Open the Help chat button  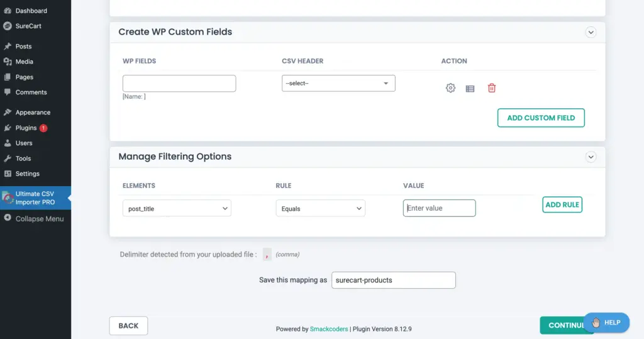[x=607, y=323]
